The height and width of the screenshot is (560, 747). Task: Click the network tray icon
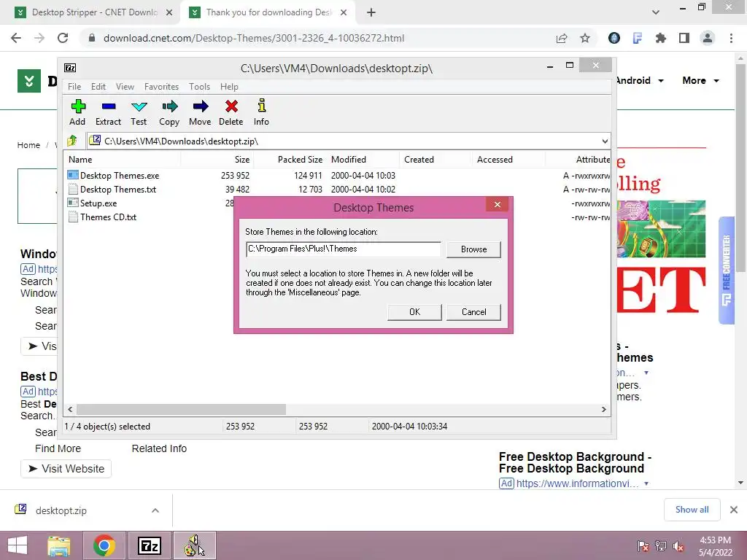click(661, 546)
